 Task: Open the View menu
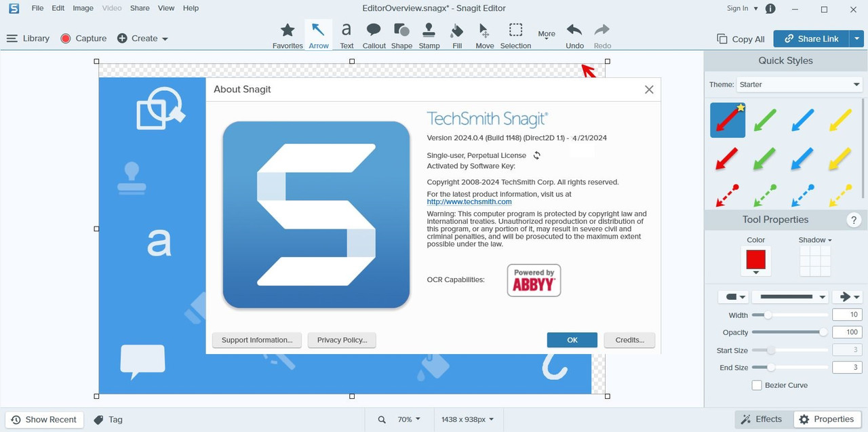pos(166,8)
